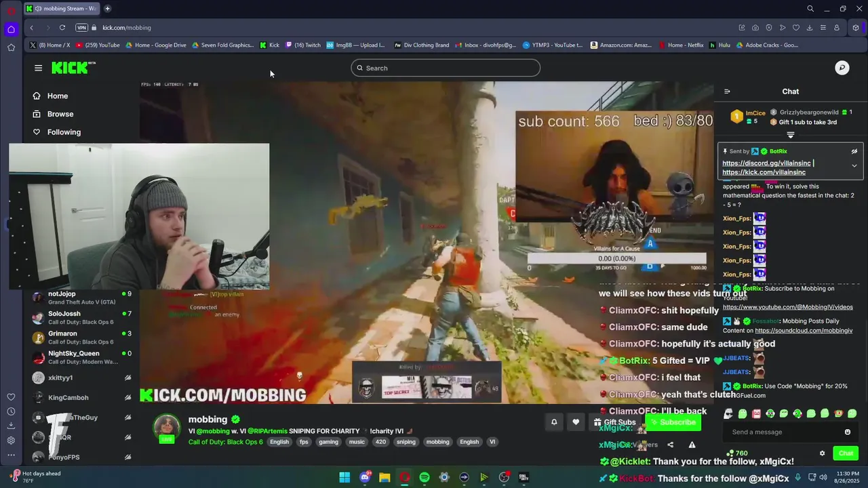This screenshot has height=488, width=868.
Task: Take a snapshot with camera toolbar icon
Action: (x=755, y=28)
